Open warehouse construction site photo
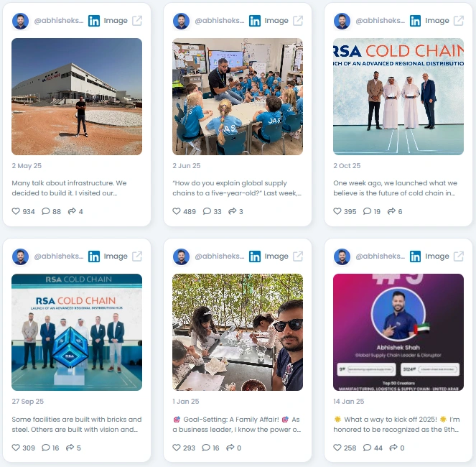The height and width of the screenshot is (467, 476). click(x=77, y=96)
